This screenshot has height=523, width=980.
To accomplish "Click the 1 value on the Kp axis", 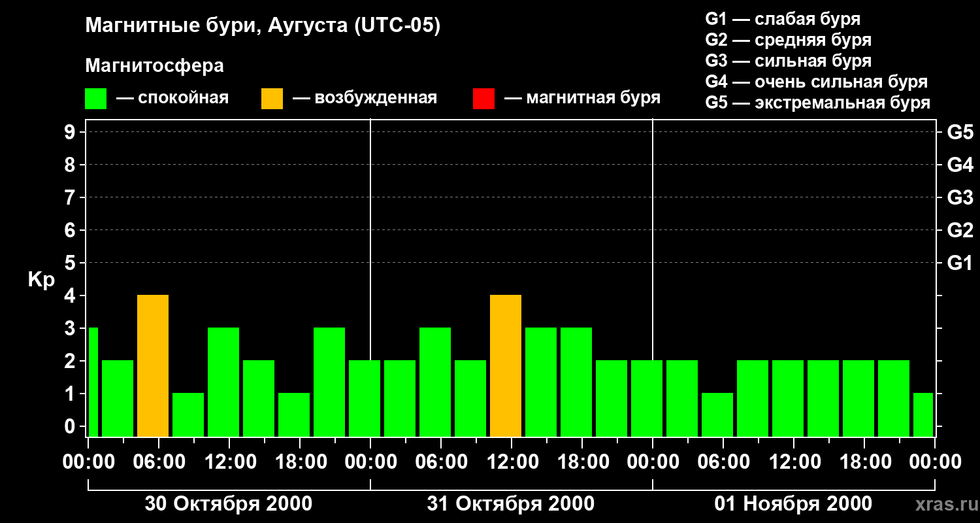I will (71, 394).
